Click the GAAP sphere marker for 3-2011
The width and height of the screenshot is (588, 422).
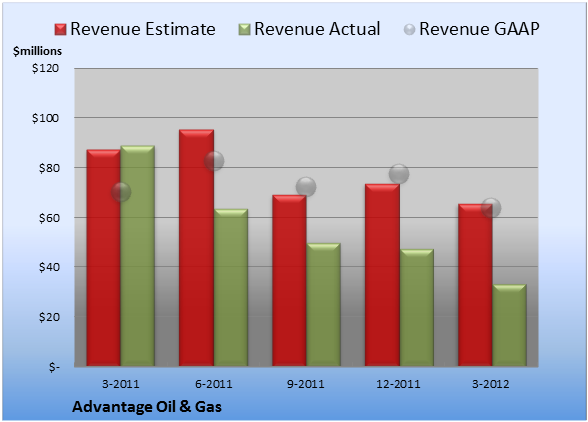pos(121,192)
